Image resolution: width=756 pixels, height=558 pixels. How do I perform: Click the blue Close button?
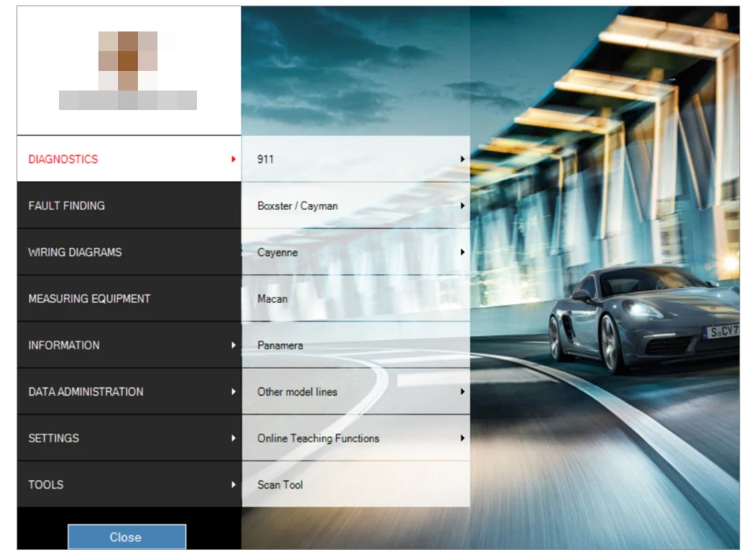(x=127, y=537)
